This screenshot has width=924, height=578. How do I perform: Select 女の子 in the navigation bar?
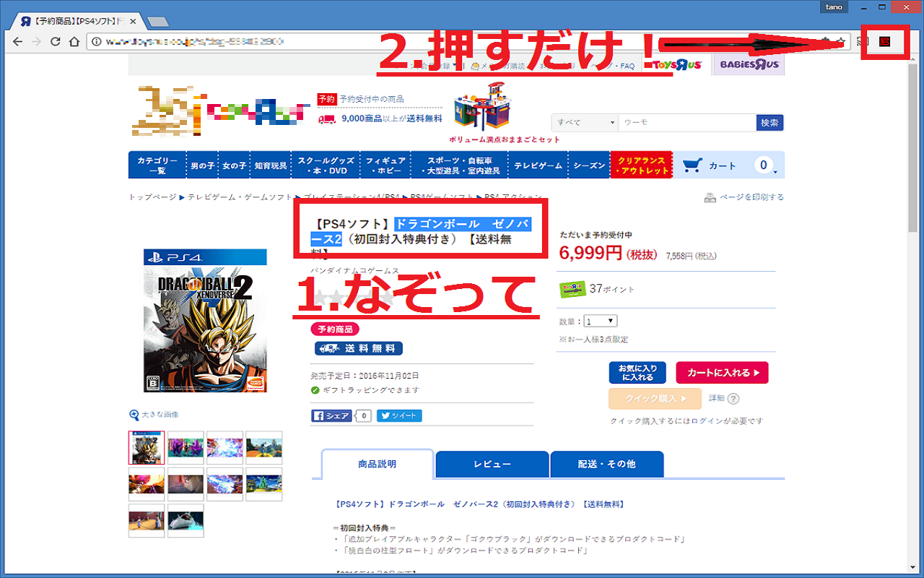[x=234, y=165]
